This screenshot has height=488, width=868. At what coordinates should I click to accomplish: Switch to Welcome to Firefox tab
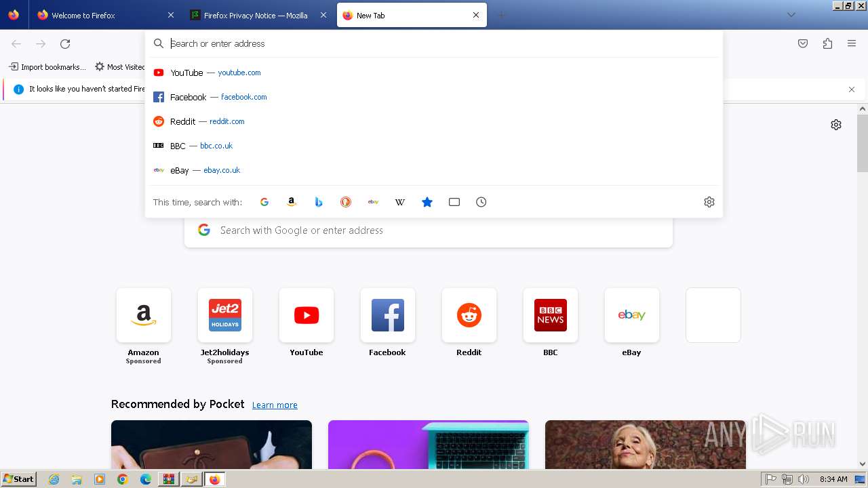tap(106, 15)
